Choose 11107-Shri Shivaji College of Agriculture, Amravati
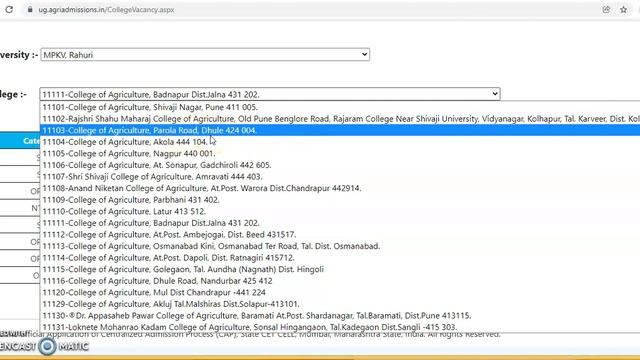Screen dimensions: 640x360 340,177
